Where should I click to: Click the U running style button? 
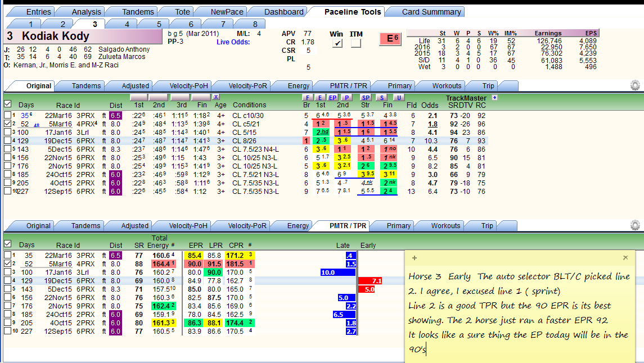click(398, 98)
